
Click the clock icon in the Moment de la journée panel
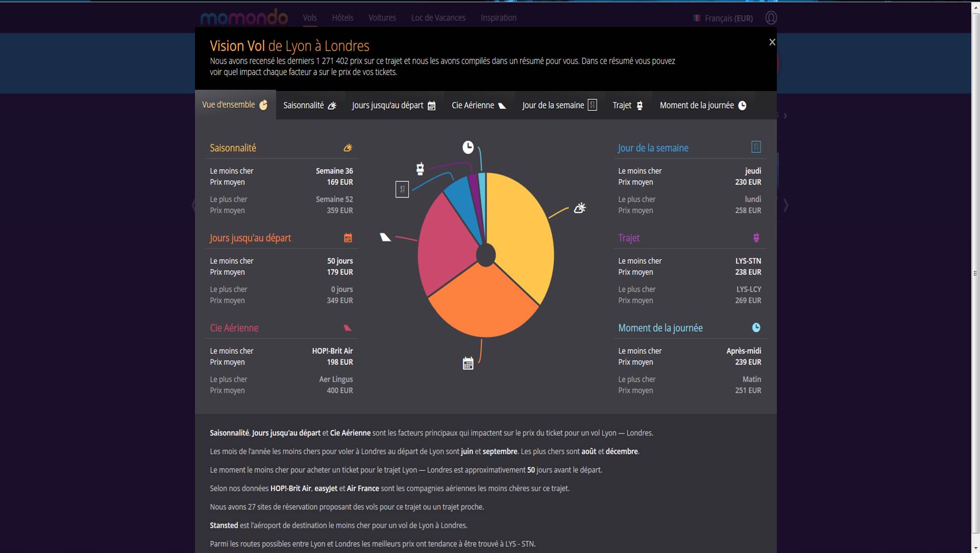(x=756, y=328)
